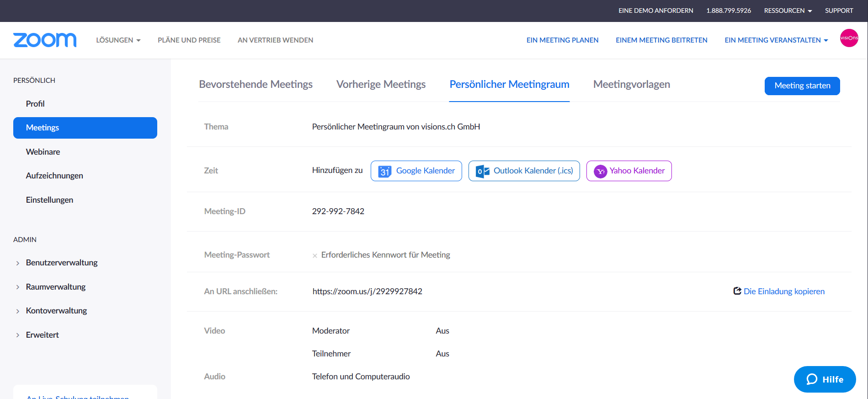868x399 pixels.
Task: Click the Outlook Kalender icon
Action: (x=482, y=171)
